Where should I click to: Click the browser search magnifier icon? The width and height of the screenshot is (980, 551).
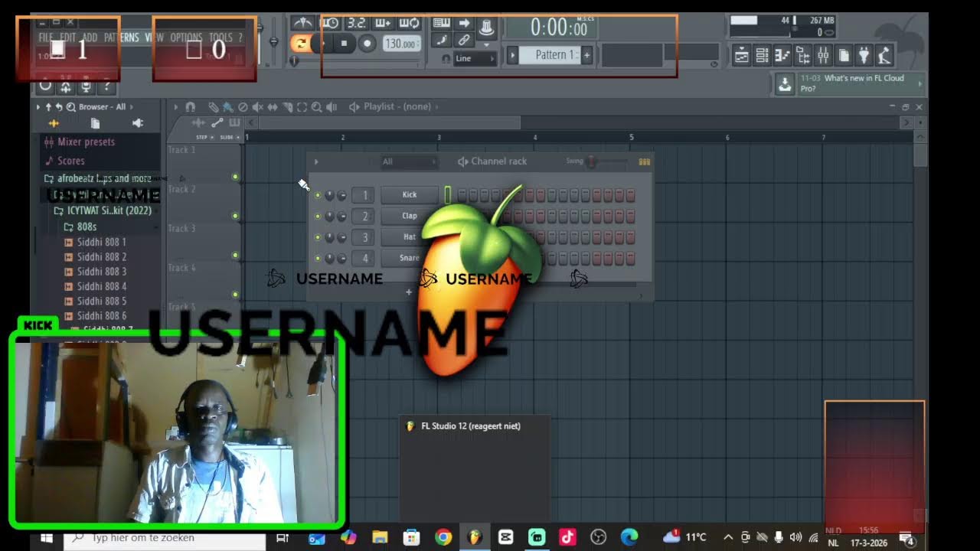tap(70, 107)
